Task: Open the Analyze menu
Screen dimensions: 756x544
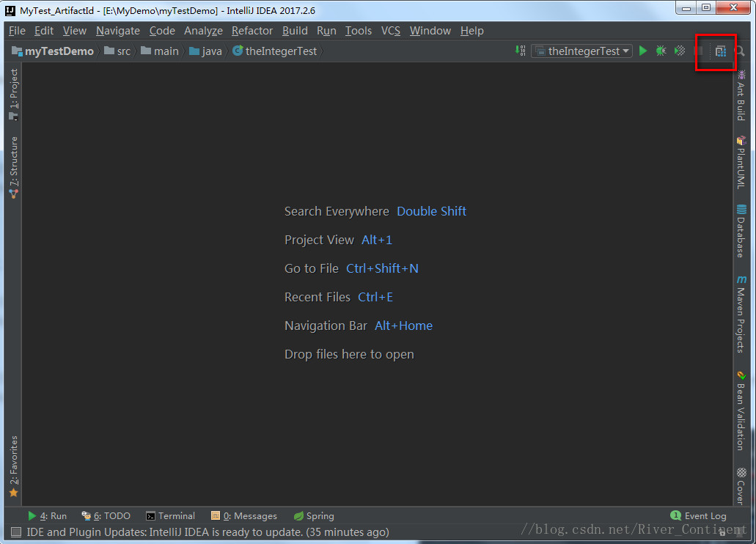Action: tap(203, 31)
